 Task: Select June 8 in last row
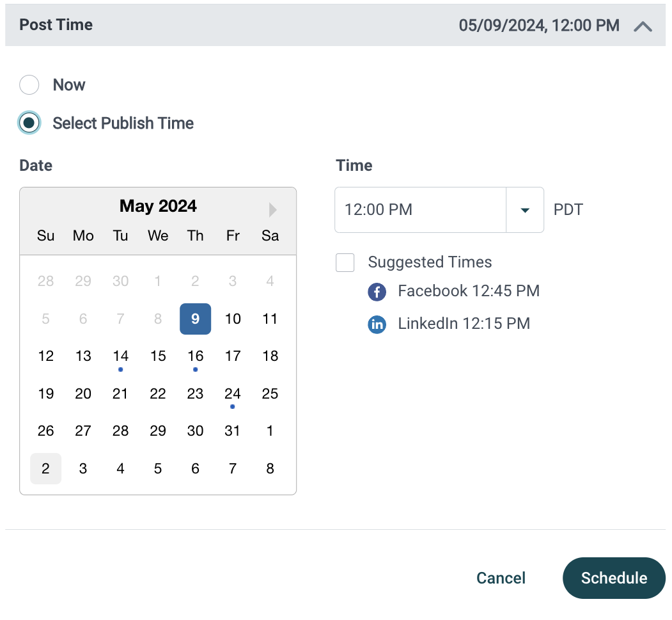(270, 468)
